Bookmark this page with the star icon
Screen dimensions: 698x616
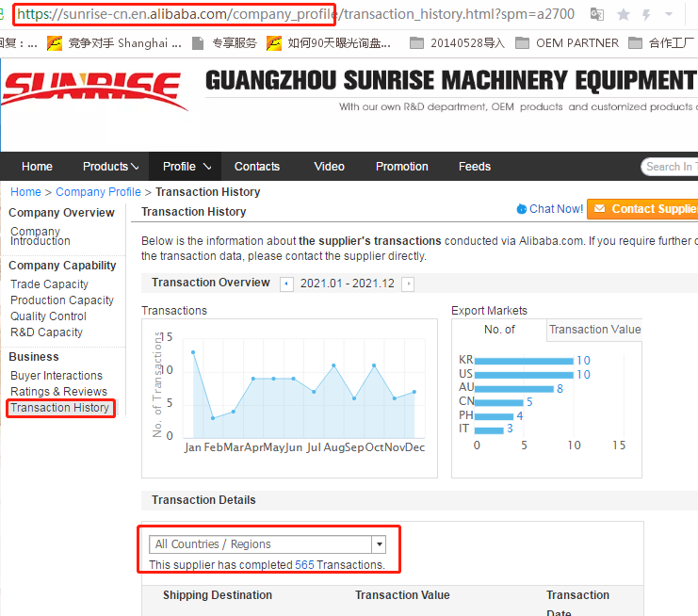tap(624, 15)
